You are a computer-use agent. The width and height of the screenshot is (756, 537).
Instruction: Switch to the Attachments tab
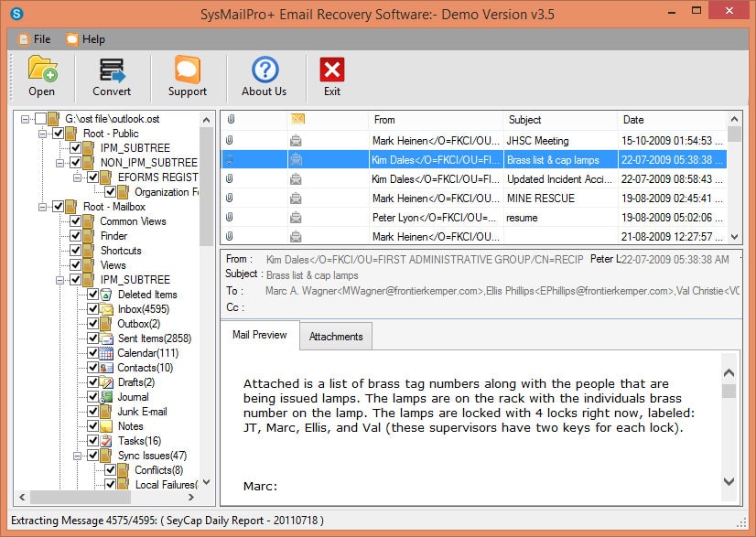[x=335, y=336]
